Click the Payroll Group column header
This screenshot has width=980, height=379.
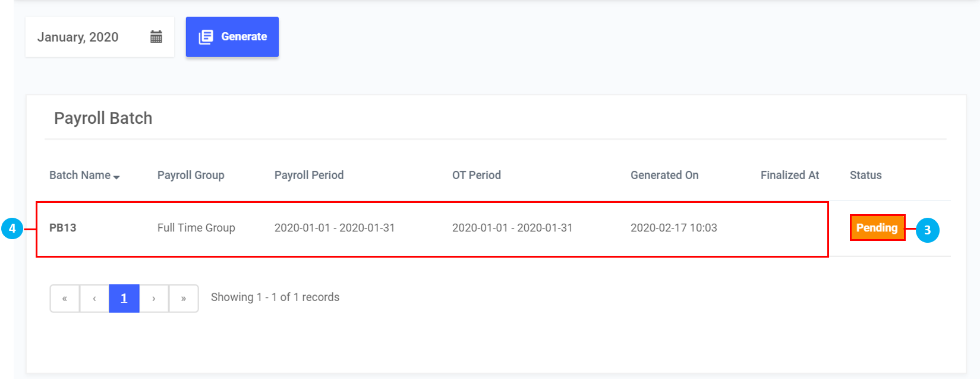tap(191, 175)
